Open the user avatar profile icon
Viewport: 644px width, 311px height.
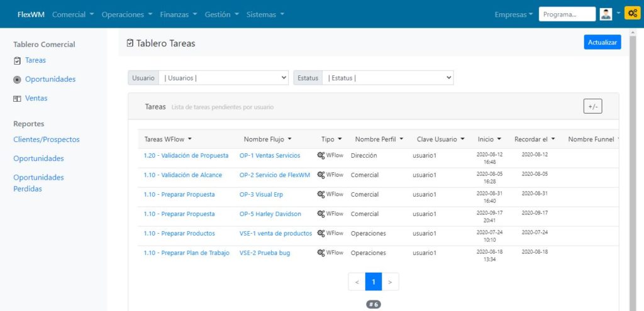coord(606,14)
